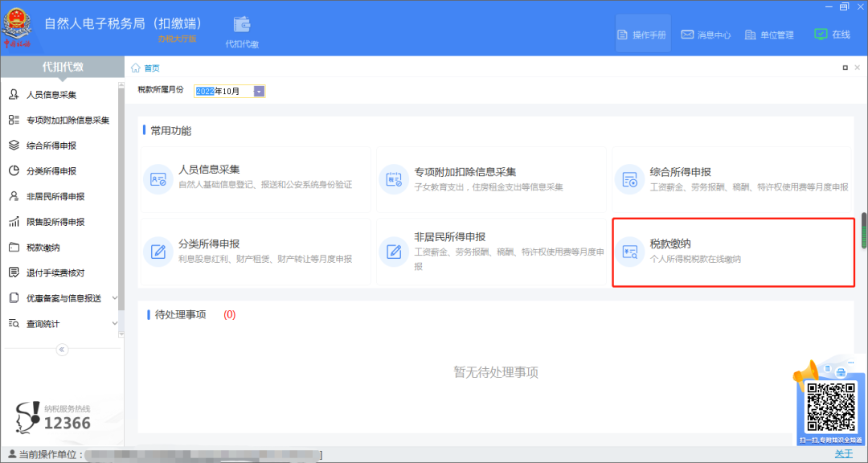Click the 12366 hotline headset icon
The image size is (868, 463).
(x=27, y=418)
